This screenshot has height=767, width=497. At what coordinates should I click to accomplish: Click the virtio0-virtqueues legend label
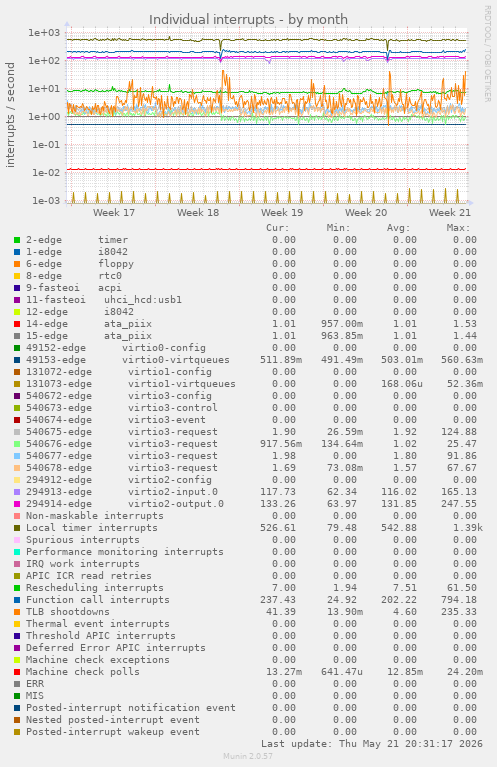coord(176,360)
